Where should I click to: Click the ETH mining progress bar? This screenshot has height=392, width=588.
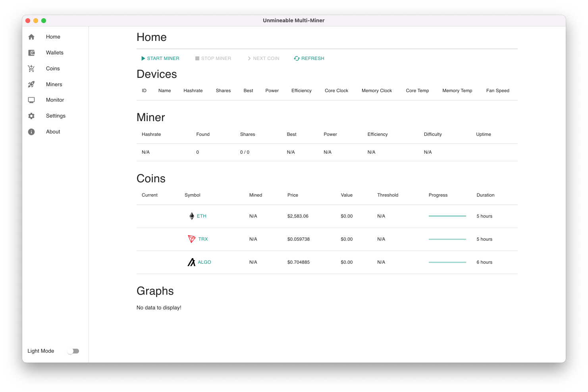click(x=447, y=216)
